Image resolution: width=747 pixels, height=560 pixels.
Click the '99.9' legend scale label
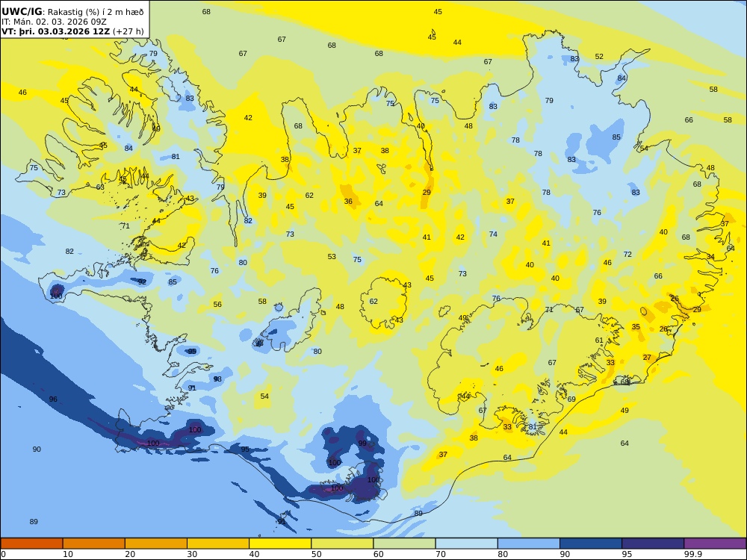tap(692, 554)
